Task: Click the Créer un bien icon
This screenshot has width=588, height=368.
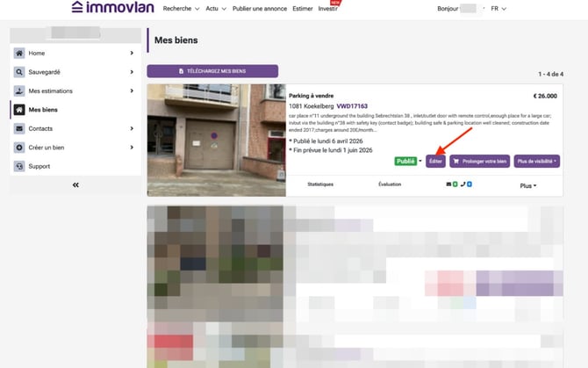Action: [x=19, y=147]
